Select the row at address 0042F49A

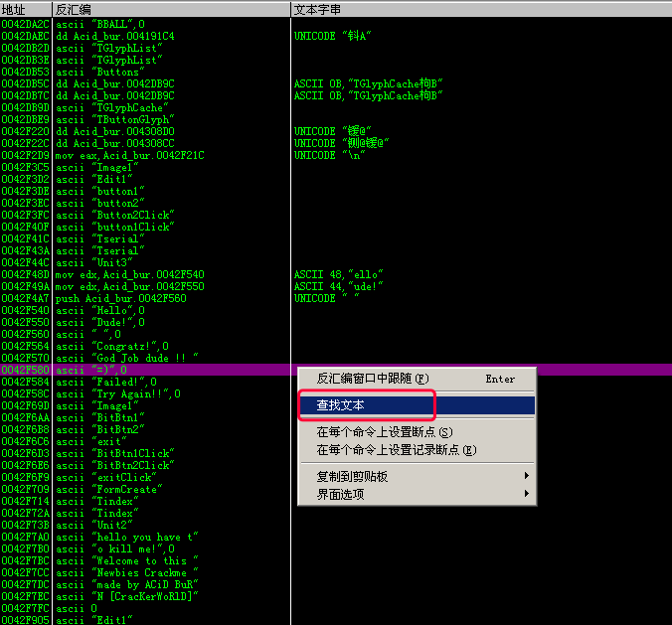pyautogui.click(x=336, y=286)
